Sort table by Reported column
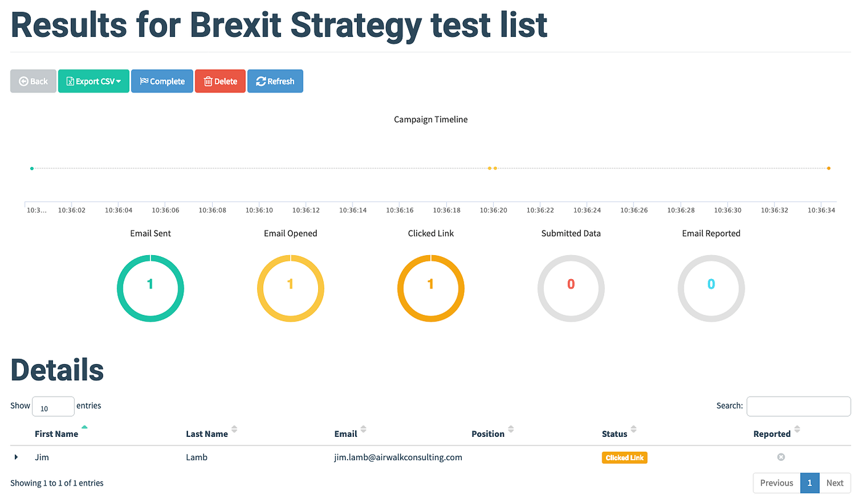 pyautogui.click(x=772, y=434)
